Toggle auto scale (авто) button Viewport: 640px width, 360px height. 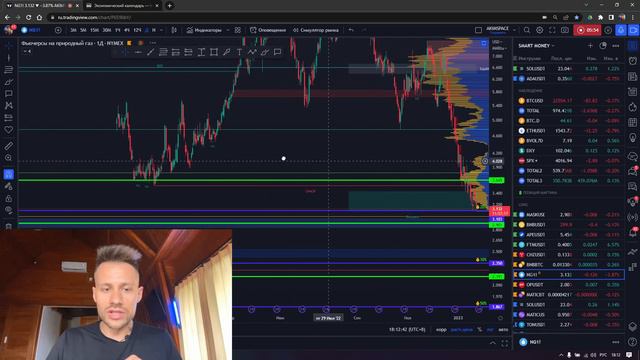(x=503, y=329)
